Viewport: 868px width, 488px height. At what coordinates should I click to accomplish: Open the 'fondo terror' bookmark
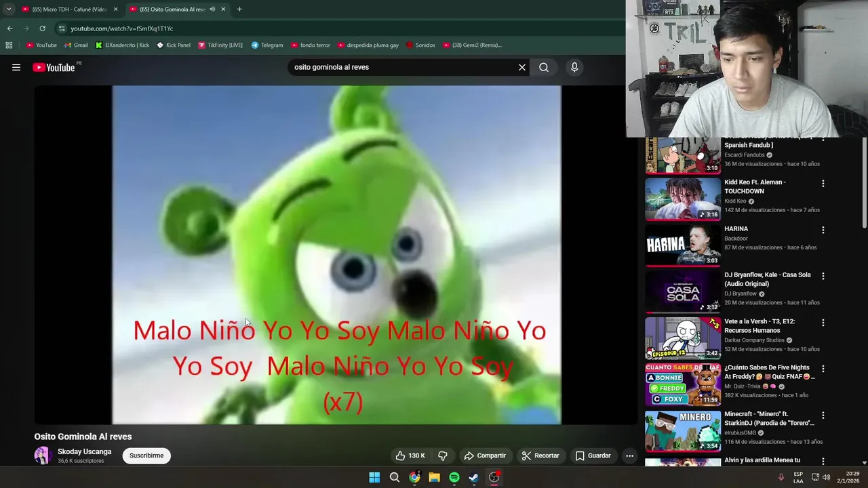(x=311, y=45)
